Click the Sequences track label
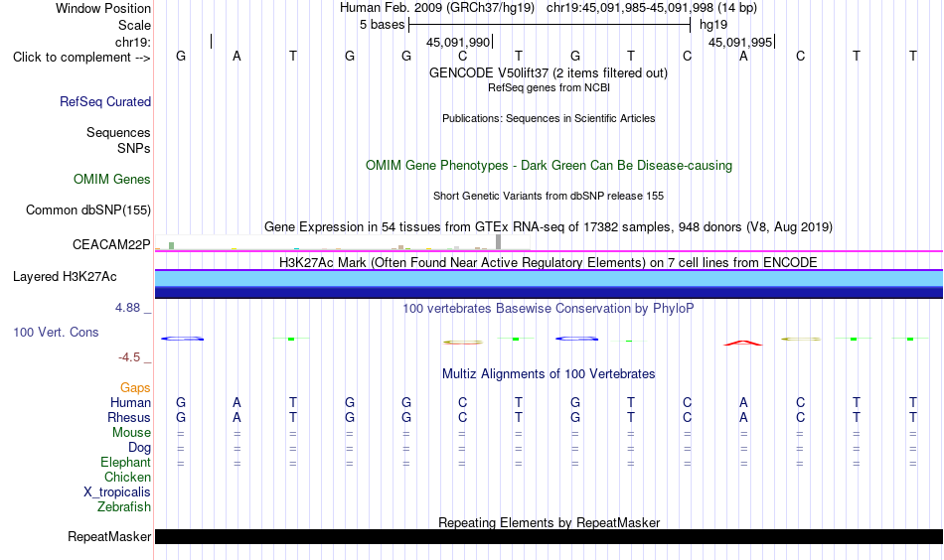The image size is (944, 560). point(118,132)
